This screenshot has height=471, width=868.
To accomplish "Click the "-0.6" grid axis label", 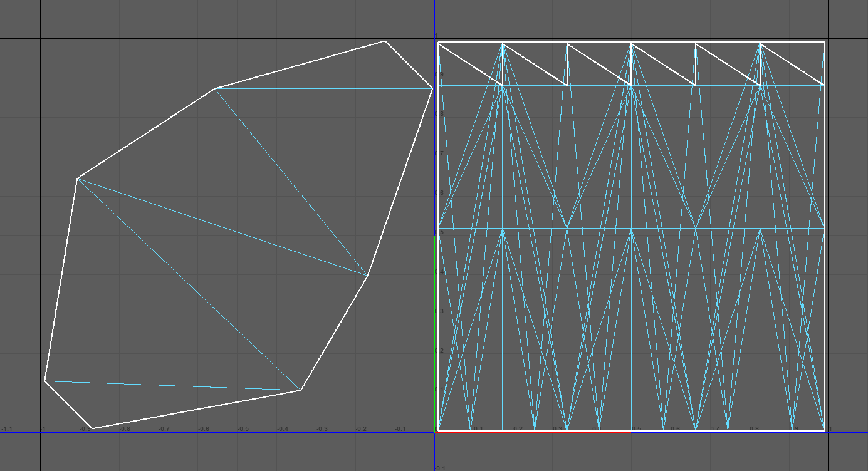I will coord(203,429).
